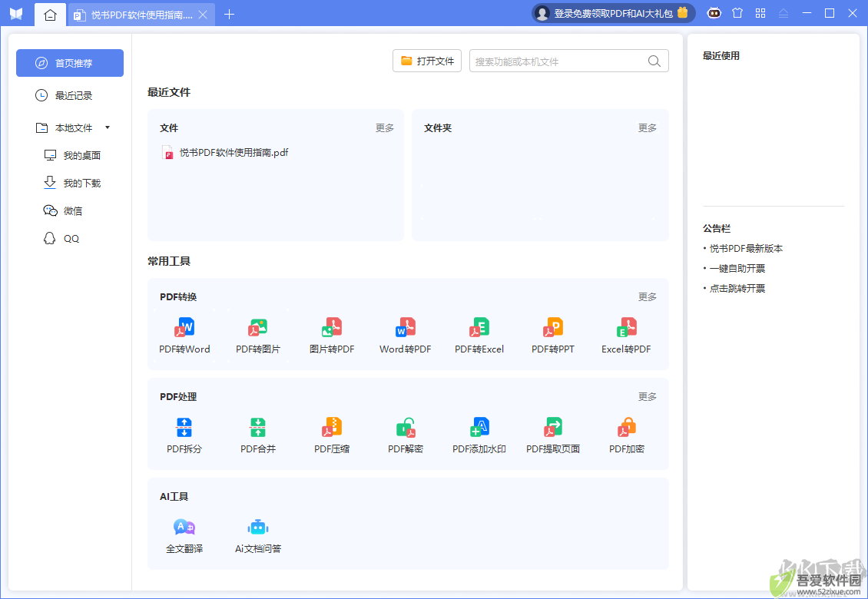Image resolution: width=868 pixels, height=599 pixels.
Task: Close the 悦书PDF软件使用指南 tab
Action: (203, 15)
